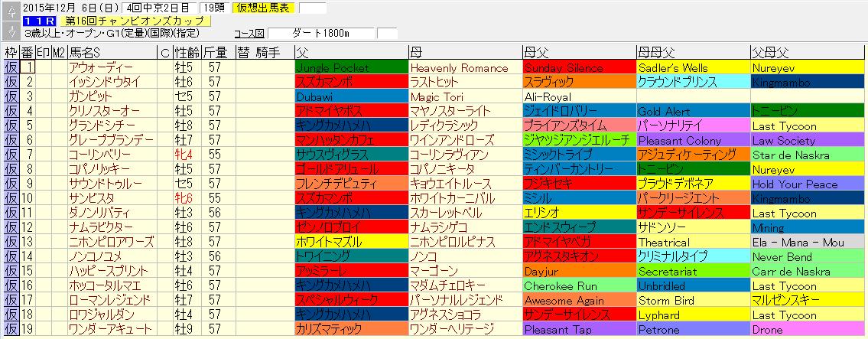Select horse サンビスタ
The image size is (868, 339).
112,198
